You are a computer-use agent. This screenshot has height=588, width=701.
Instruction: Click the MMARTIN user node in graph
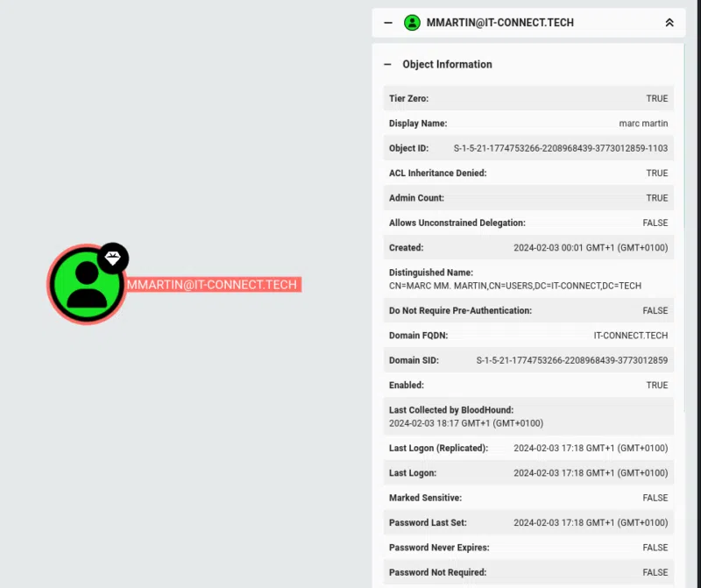pyautogui.click(x=86, y=285)
